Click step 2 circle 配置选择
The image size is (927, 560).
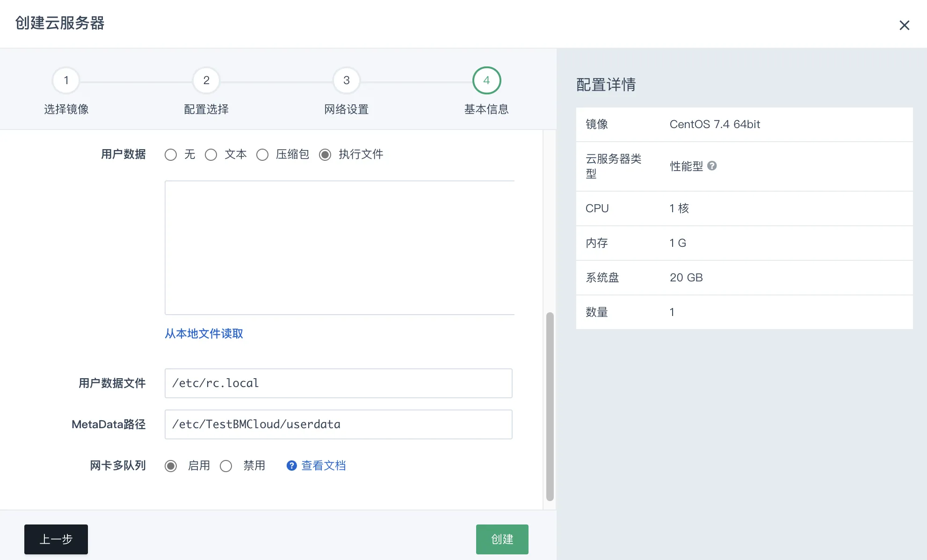(x=206, y=80)
